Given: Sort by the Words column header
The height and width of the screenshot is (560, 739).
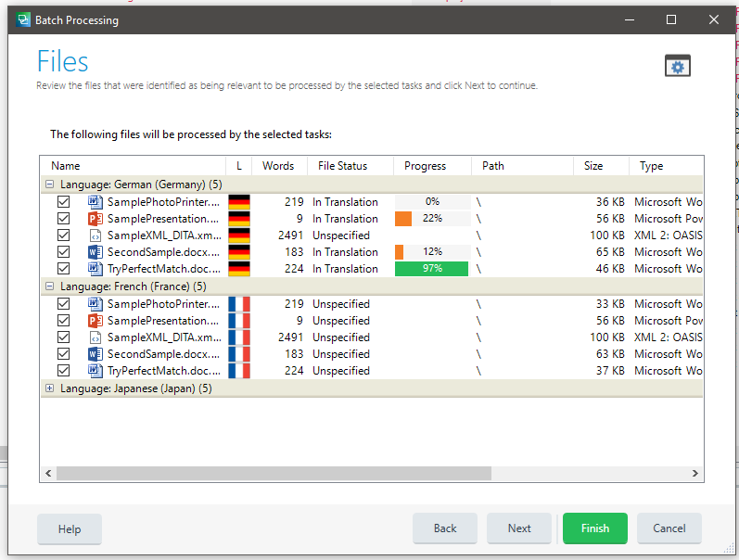Looking at the screenshot, I should click(277, 166).
